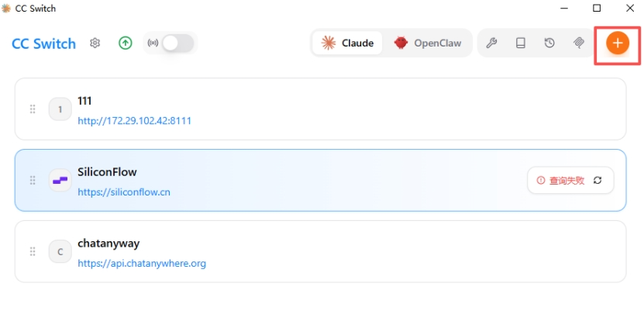
Task: Select the SiliconFlow provider name
Action: pyautogui.click(x=107, y=171)
